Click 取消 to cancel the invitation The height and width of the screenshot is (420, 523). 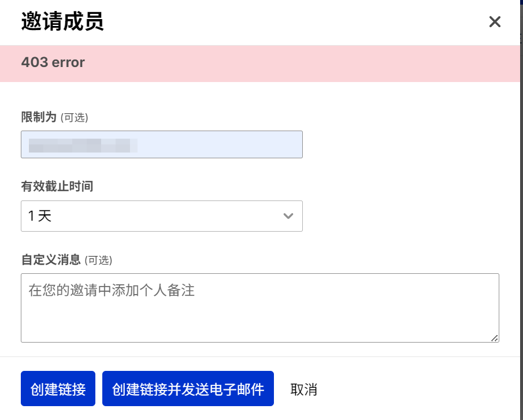pos(303,389)
